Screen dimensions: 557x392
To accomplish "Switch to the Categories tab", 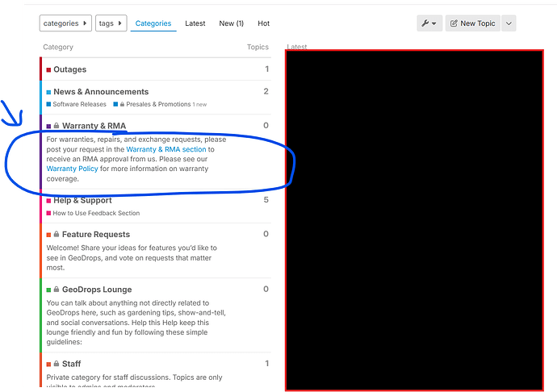I will click(x=153, y=23).
